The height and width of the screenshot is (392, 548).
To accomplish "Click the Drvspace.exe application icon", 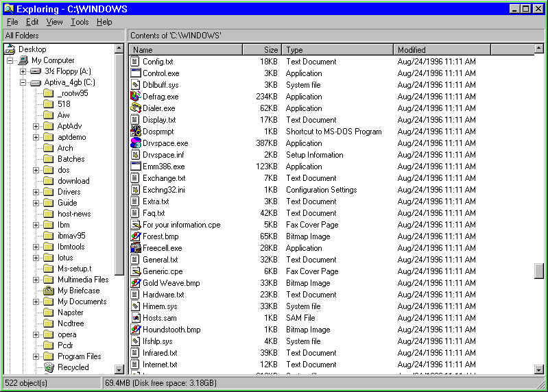I will point(136,143).
